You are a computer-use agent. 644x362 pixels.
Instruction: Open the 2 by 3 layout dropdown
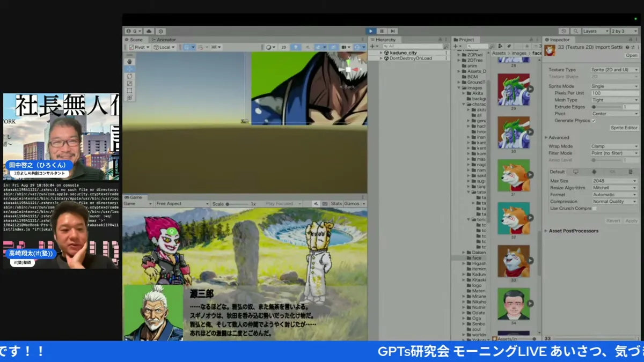pos(625,31)
